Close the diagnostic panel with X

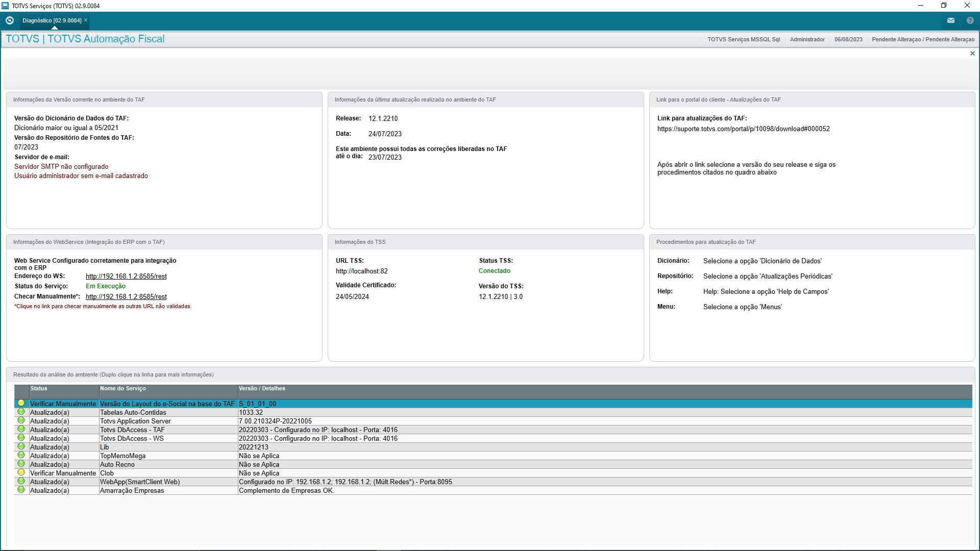(x=972, y=54)
